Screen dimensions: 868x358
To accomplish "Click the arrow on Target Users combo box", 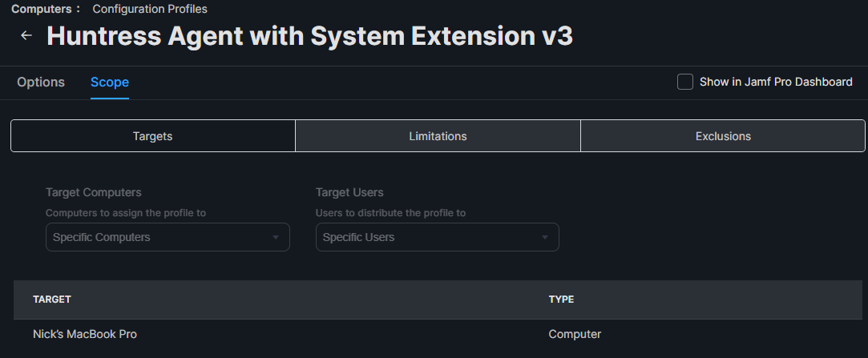I will [x=545, y=237].
